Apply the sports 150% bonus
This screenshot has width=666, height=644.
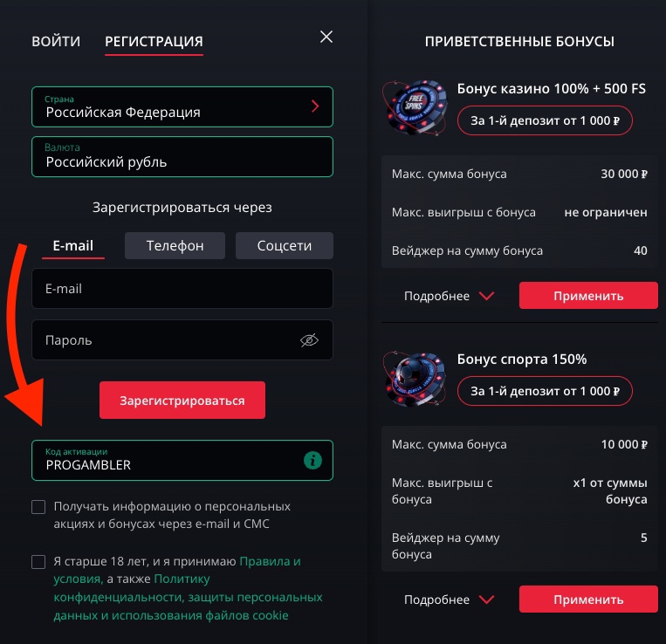pyautogui.click(x=588, y=599)
